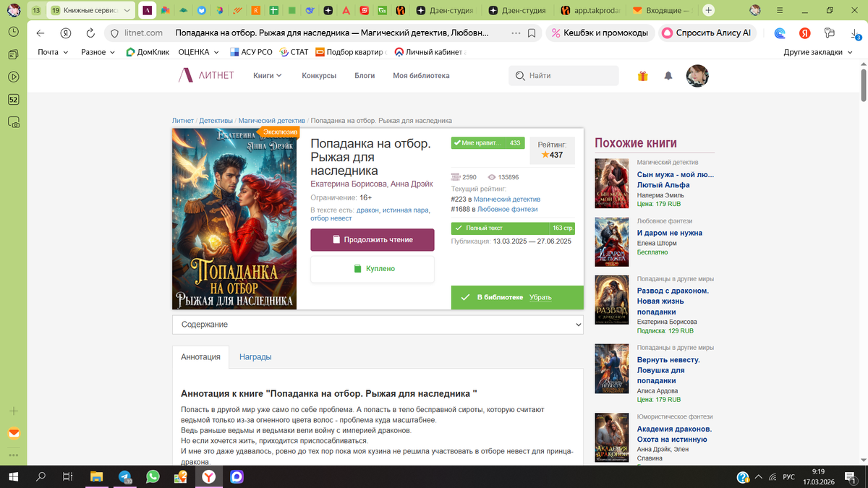Click the browser back arrow
Screen dimensions: 868x488
[x=41, y=33]
